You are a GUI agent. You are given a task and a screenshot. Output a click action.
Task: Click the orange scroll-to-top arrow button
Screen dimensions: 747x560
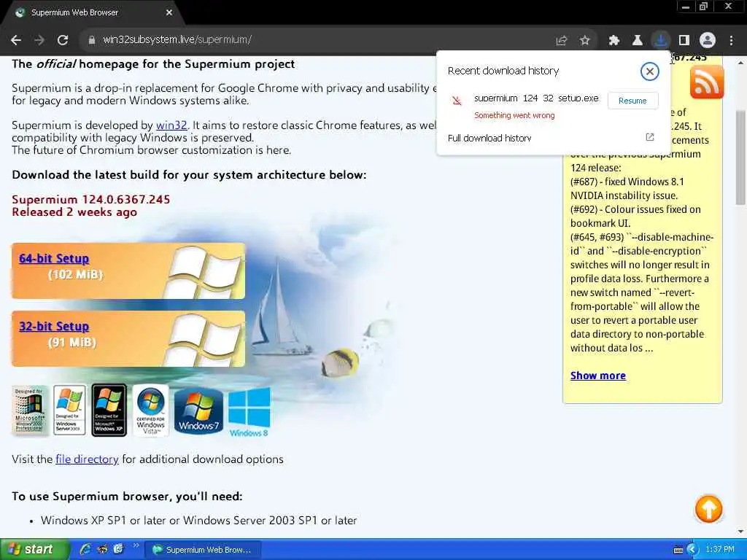pyautogui.click(x=708, y=509)
